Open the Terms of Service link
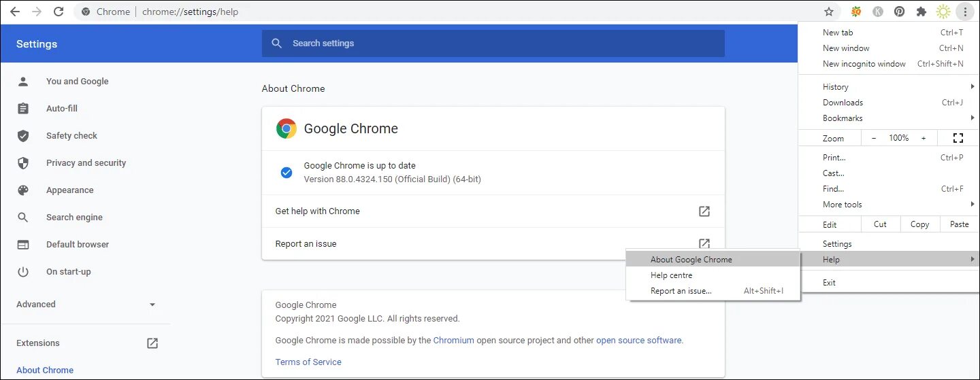 click(308, 362)
